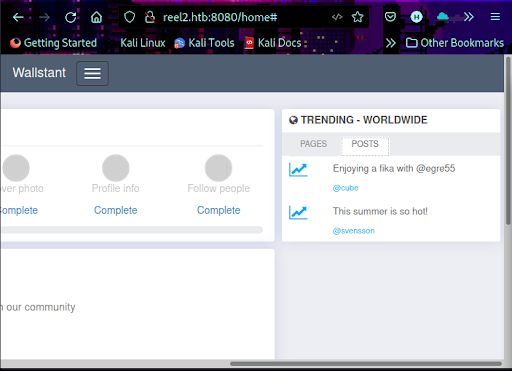Screen dimensions: 512x371
Task: Click the Follow people circle avatar
Action: click(218, 168)
